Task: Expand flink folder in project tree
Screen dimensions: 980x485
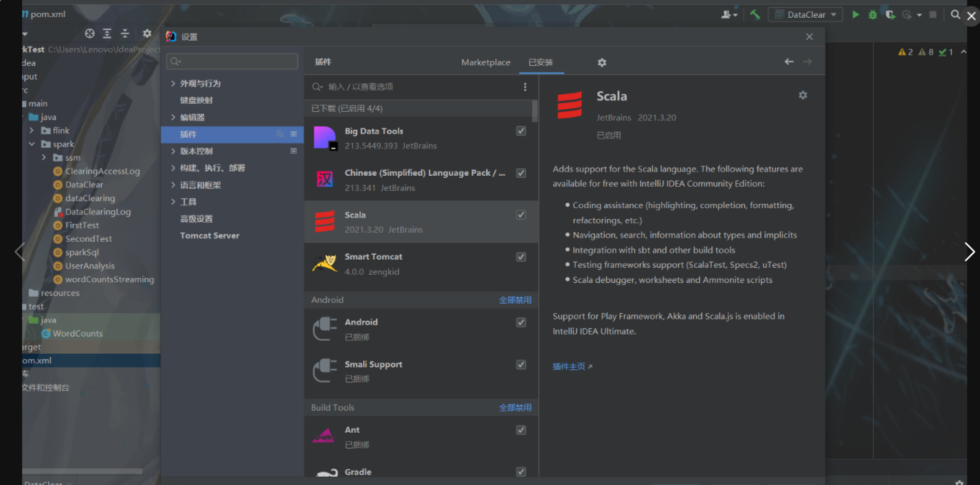Action: [x=32, y=131]
